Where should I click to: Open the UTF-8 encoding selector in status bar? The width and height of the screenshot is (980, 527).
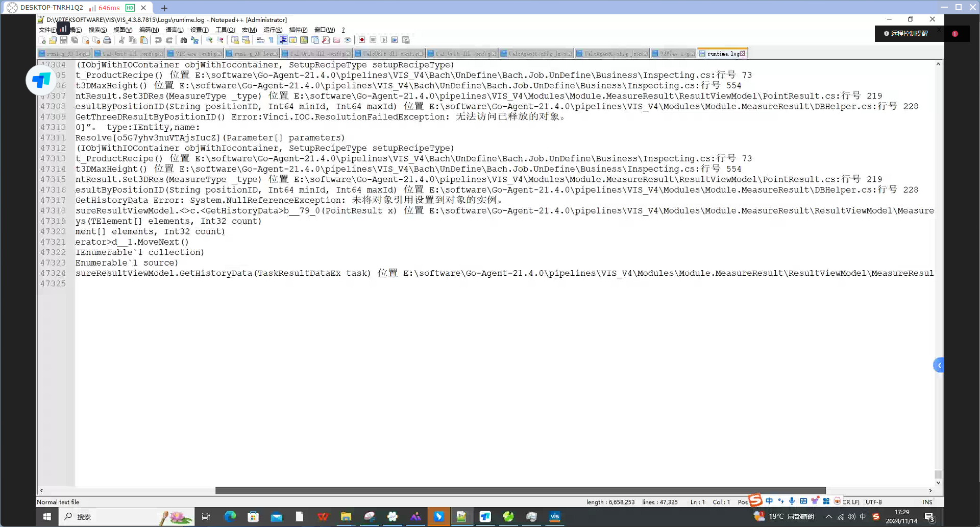(873, 502)
